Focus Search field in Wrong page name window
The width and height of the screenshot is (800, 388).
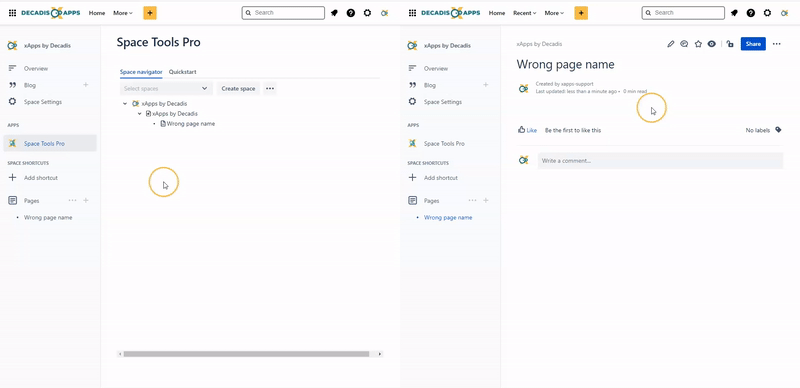coord(683,13)
